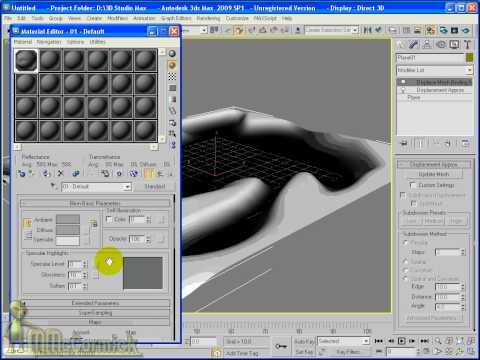Expand the Maps rollout

pos(95,322)
